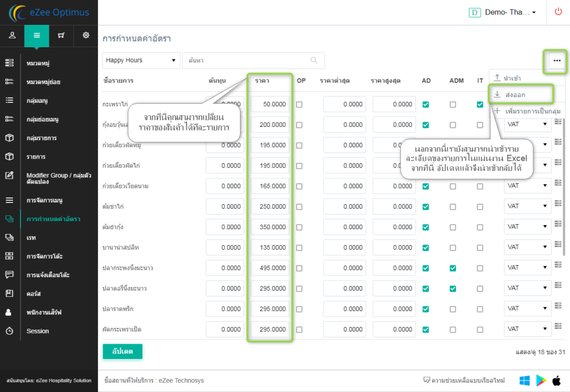Screen dimensions: 570x392
Task: Toggle OP checkbox for กะเพราไก่
Action: point(299,105)
